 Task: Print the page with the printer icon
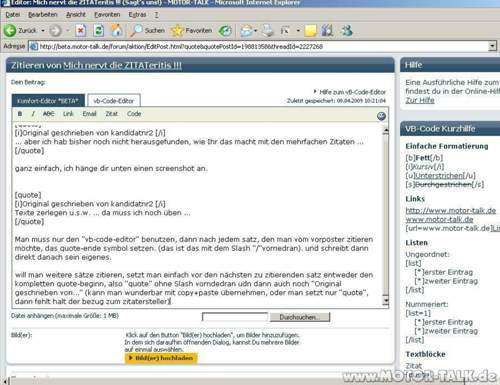click(x=267, y=31)
